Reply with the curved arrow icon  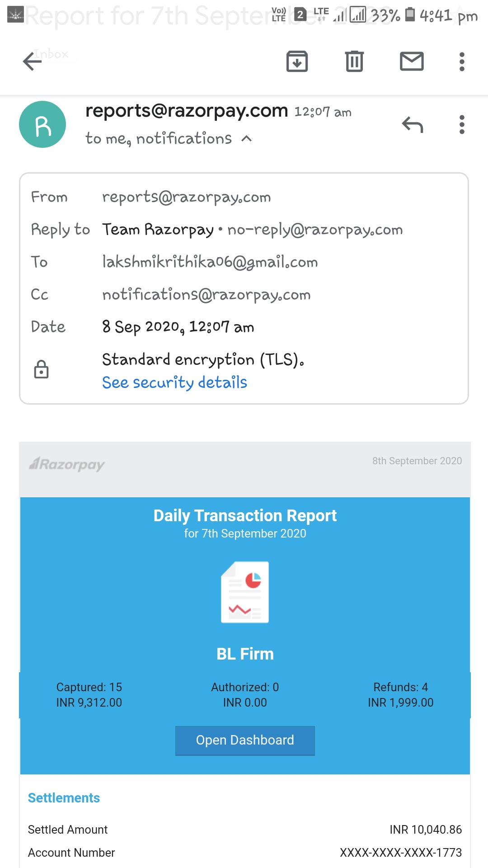click(x=412, y=125)
